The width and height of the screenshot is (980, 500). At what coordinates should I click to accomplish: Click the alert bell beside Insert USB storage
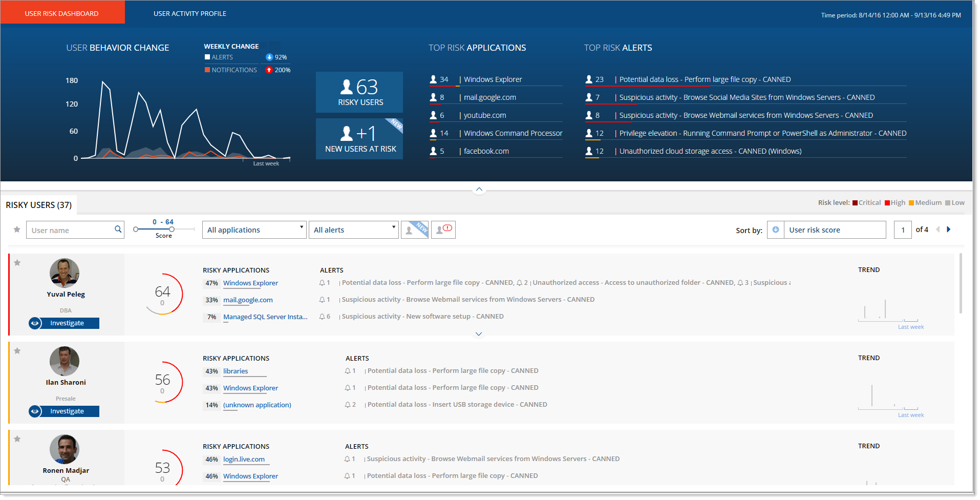point(348,405)
